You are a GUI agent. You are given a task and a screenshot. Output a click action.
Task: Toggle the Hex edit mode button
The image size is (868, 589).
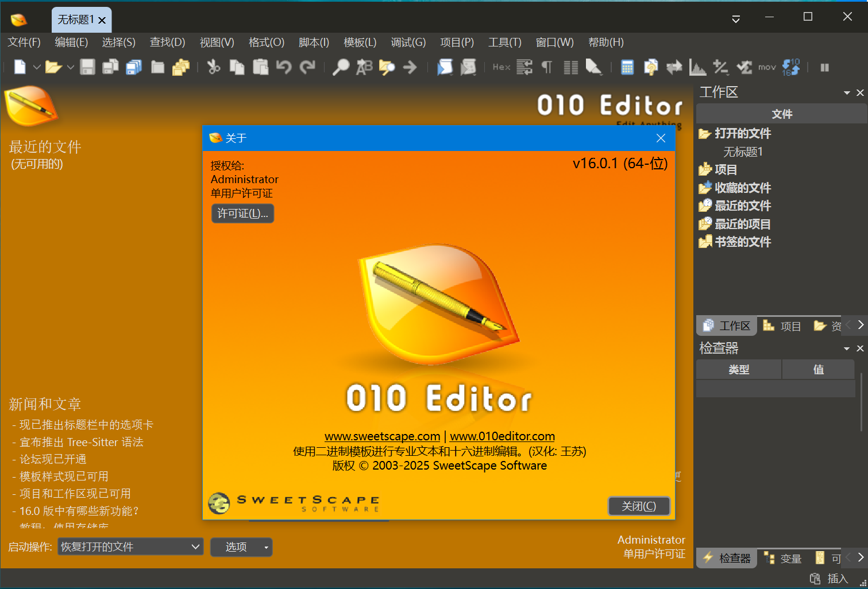(501, 67)
